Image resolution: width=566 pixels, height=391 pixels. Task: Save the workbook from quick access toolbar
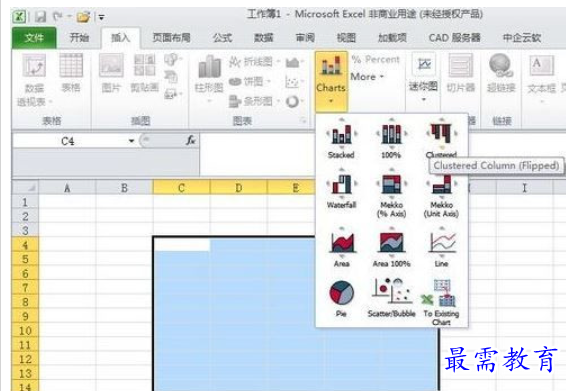pos(40,17)
